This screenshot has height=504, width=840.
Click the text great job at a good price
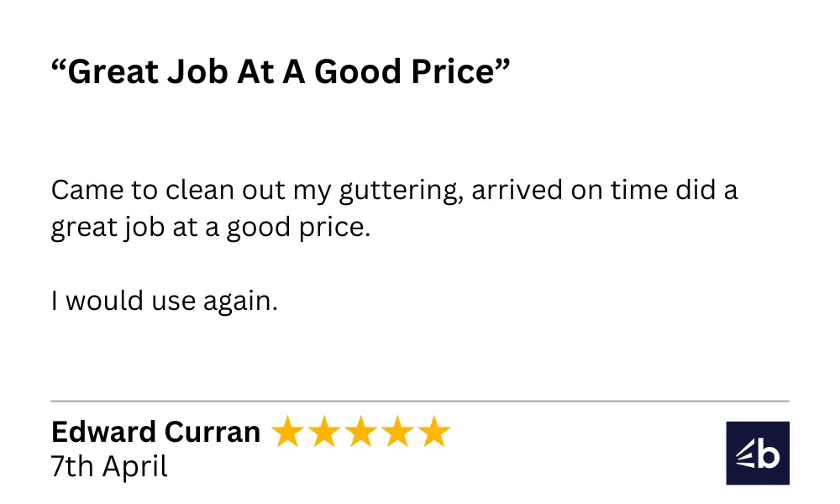click(x=211, y=228)
